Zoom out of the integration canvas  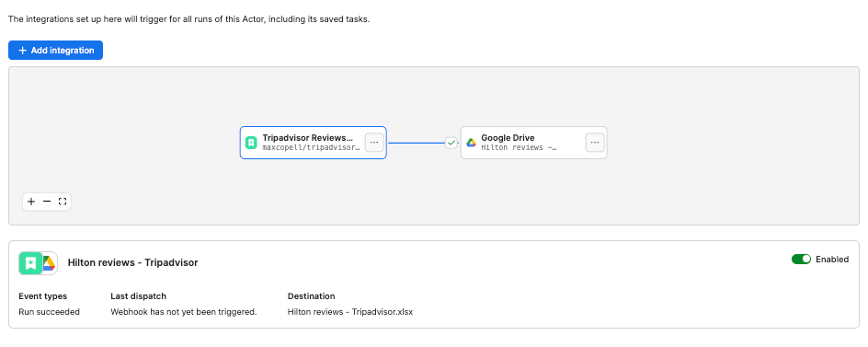coord(47,202)
